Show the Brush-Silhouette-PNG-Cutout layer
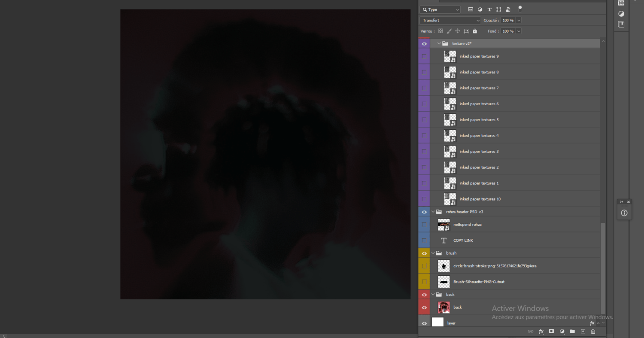Screen dimensions: 644x338 click(x=424, y=282)
